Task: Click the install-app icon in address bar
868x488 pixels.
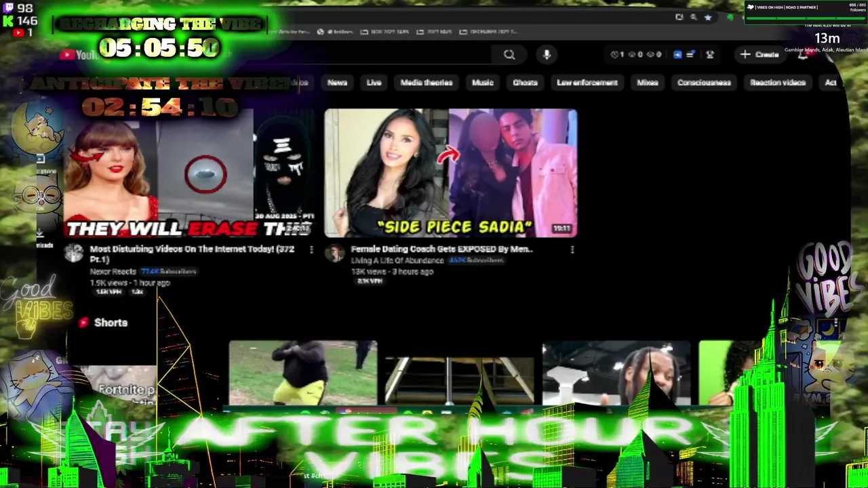Action: pos(679,18)
